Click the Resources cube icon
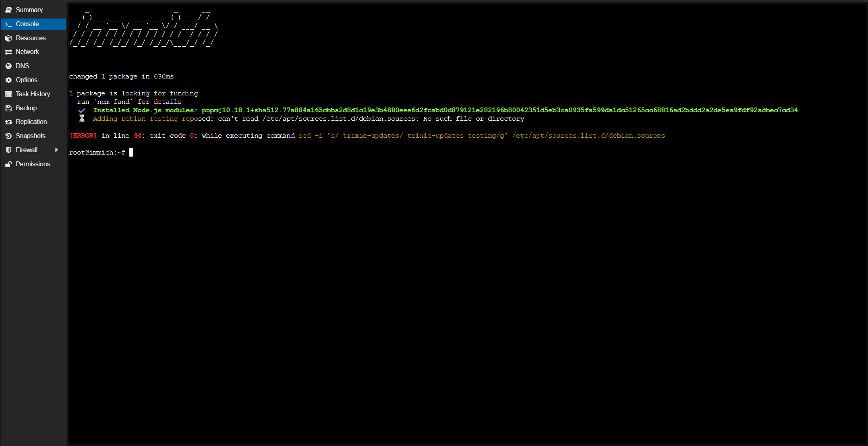The height and width of the screenshot is (446, 868). pos(8,38)
